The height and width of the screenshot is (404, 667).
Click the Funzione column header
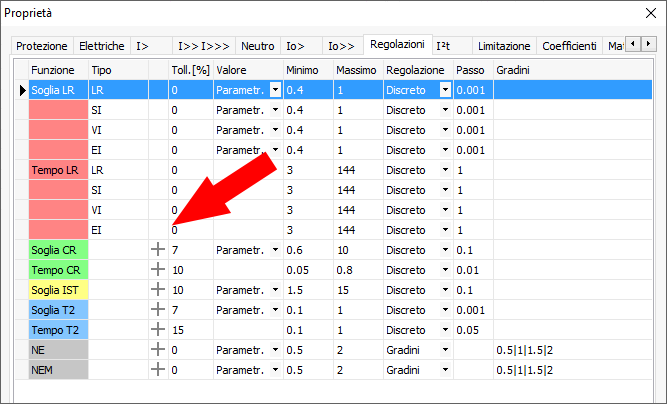52,70
